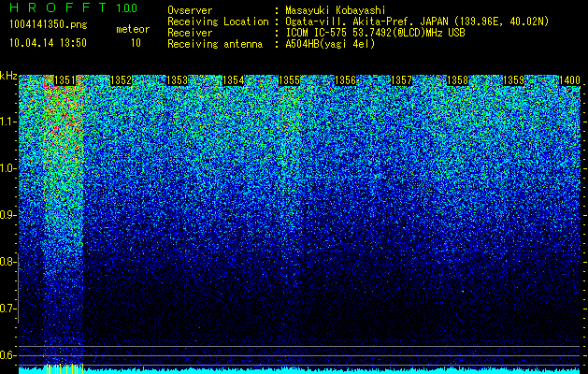Click the filename 1004141350.png
This screenshot has width=588, height=374.
49,24
